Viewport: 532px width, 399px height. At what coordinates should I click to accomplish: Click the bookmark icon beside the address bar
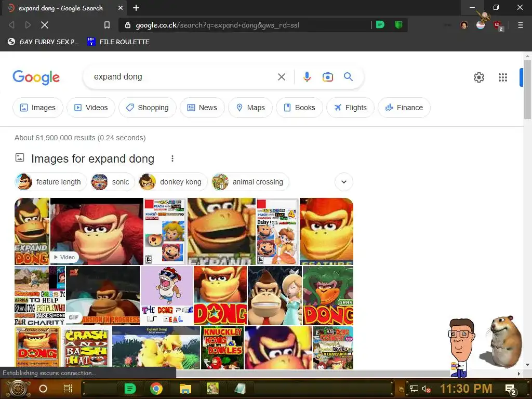107,25
